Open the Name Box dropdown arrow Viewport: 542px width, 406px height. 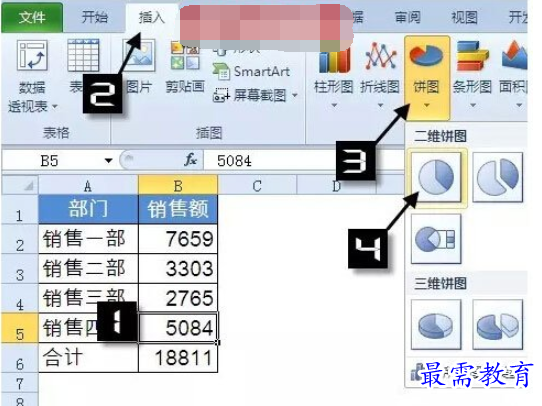[109, 161]
